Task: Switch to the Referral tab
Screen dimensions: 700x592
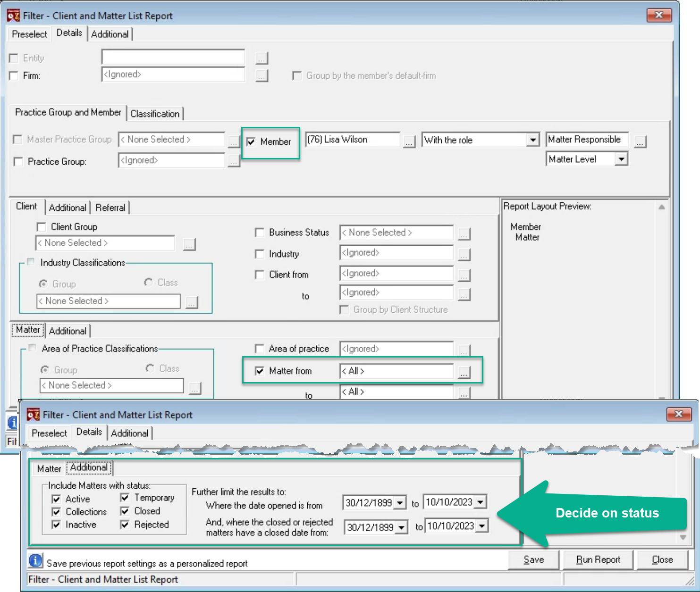Action: point(110,208)
